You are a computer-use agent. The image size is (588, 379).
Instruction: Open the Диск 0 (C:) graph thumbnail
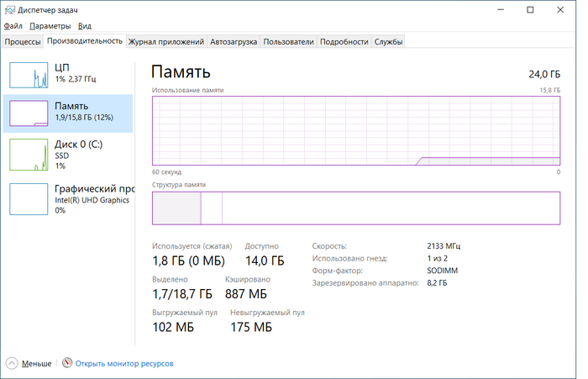pos(29,153)
